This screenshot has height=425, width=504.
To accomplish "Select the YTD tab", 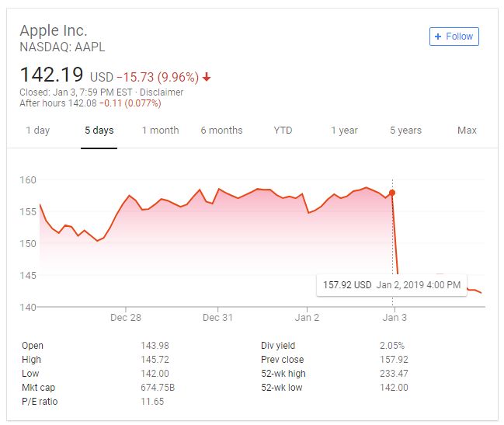I will coord(283,131).
